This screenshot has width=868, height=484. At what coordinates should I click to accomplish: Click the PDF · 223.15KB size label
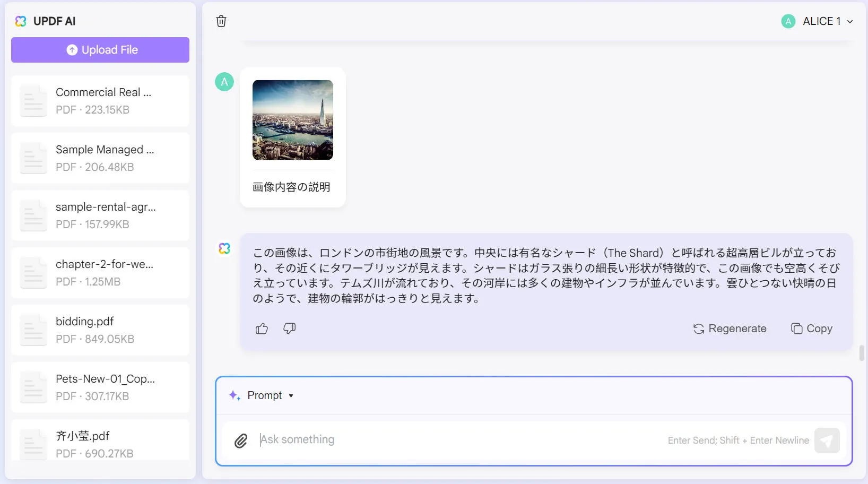pos(92,110)
